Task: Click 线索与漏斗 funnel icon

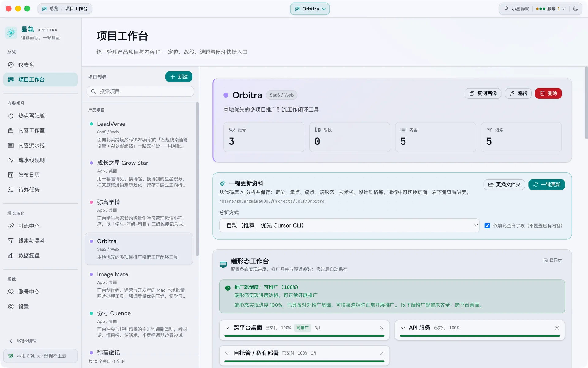Action: 11,241
